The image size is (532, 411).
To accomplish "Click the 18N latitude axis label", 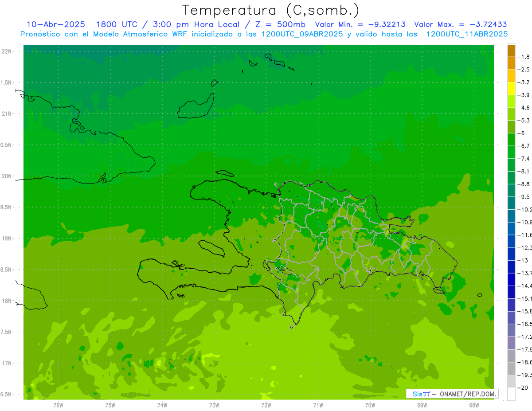I will tap(7, 301).
